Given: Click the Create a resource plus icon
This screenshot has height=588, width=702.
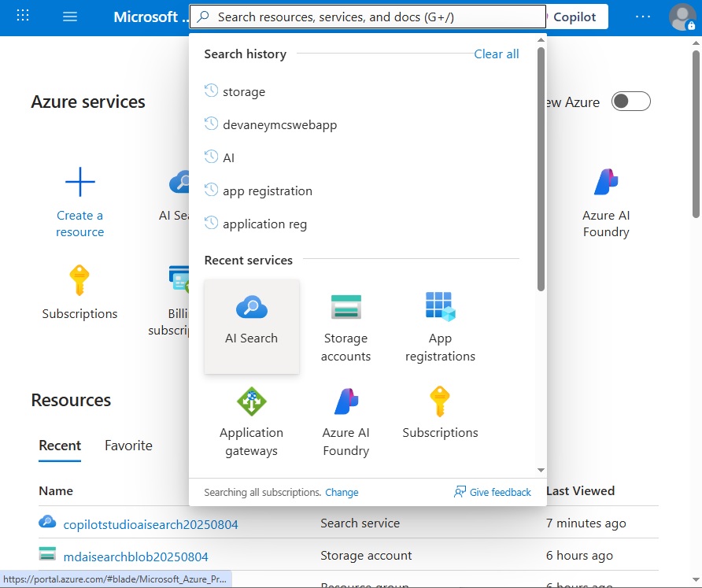Looking at the screenshot, I should tap(80, 182).
